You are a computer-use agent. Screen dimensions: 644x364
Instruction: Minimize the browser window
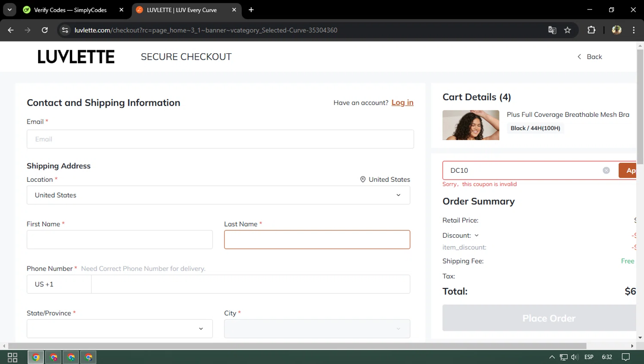coord(589,9)
